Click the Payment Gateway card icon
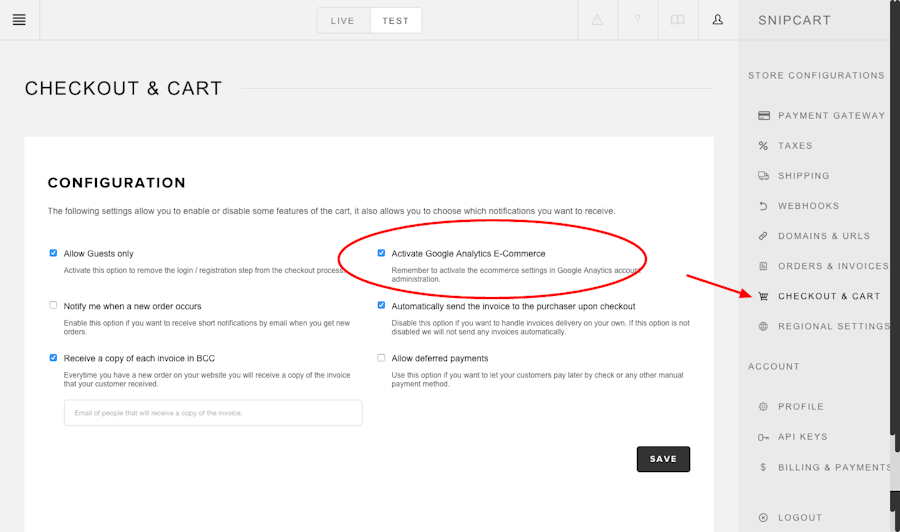Screen dimensions: 900x532 tap(763, 115)
